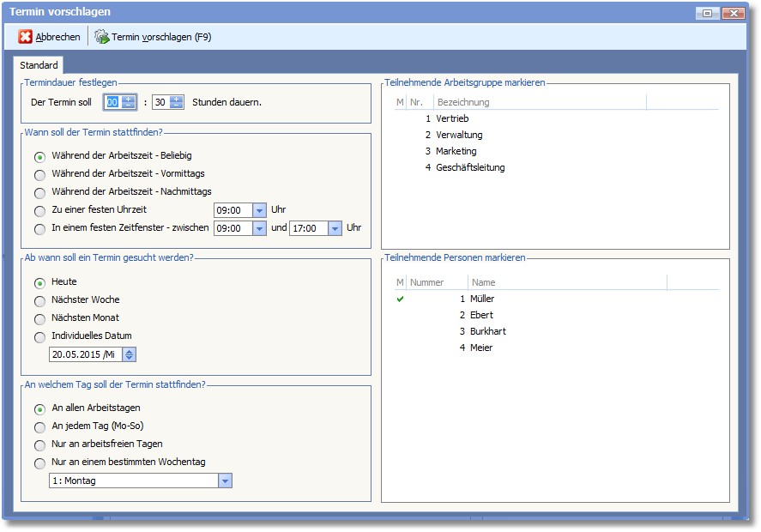The image size is (761, 532).
Task: Mark the person Burkhart in list
Action: click(x=487, y=331)
